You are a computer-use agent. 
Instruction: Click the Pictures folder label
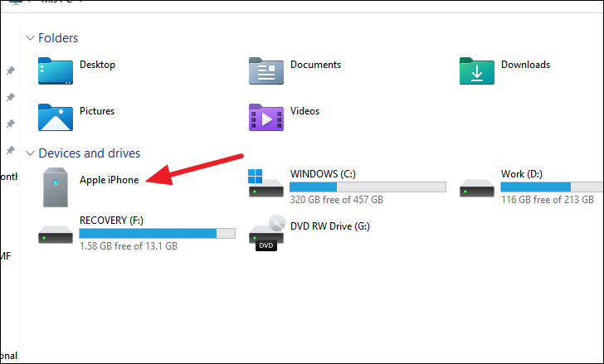coord(97,111)
